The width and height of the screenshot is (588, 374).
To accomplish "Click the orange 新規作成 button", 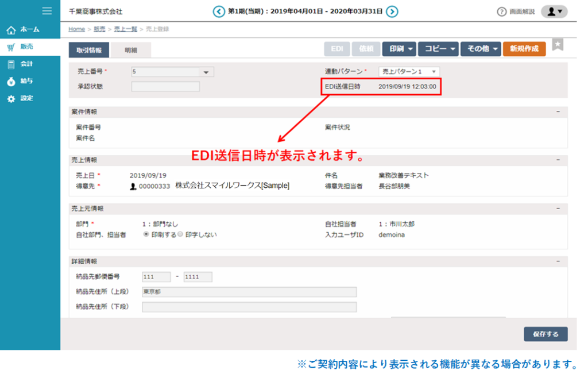I will [524, 49].
